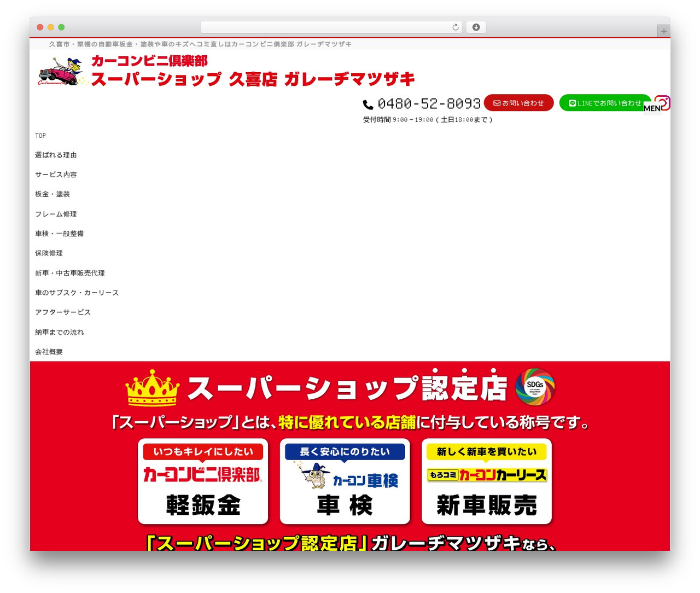Click the red お問い合わせ button

tap(518, 103)
